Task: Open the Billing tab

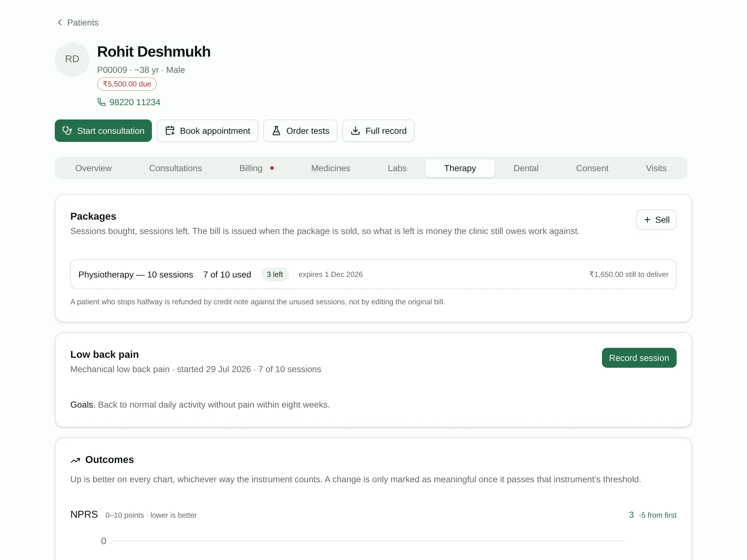Action: 256,168
